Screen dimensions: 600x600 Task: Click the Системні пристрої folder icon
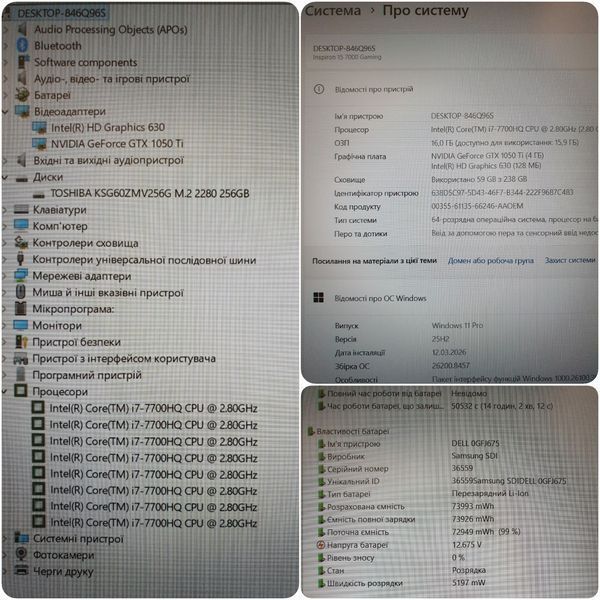click(21, 538)
